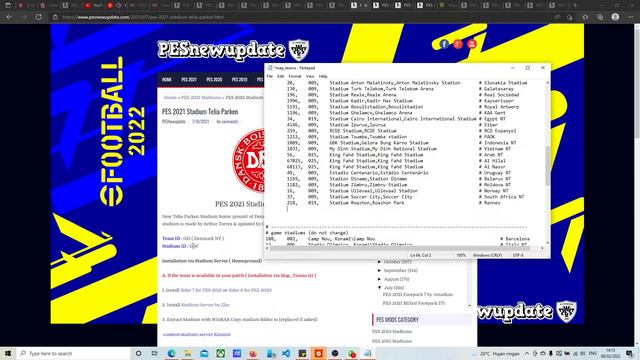Open a new browser tab with plus

[575, 5]
